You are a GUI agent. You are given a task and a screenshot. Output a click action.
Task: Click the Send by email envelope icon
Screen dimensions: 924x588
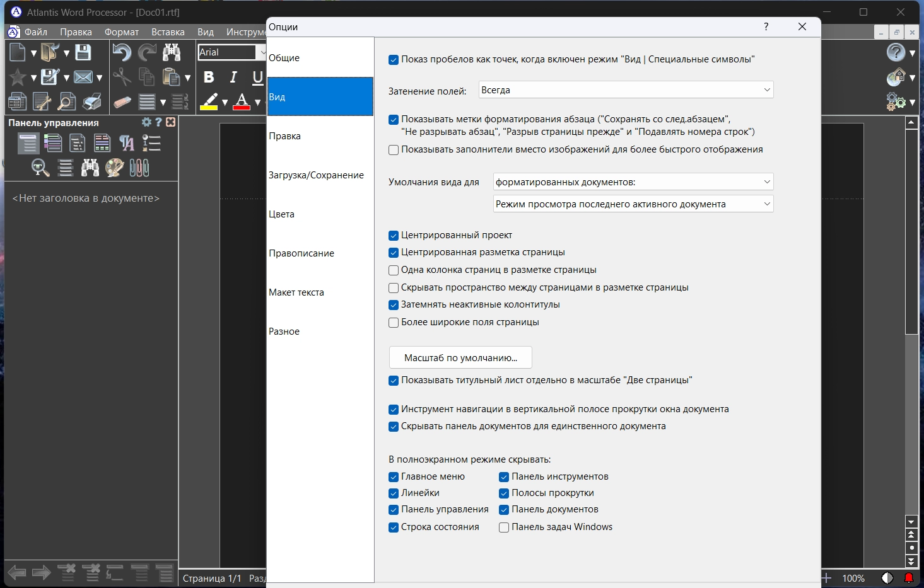tap(83, 78)
